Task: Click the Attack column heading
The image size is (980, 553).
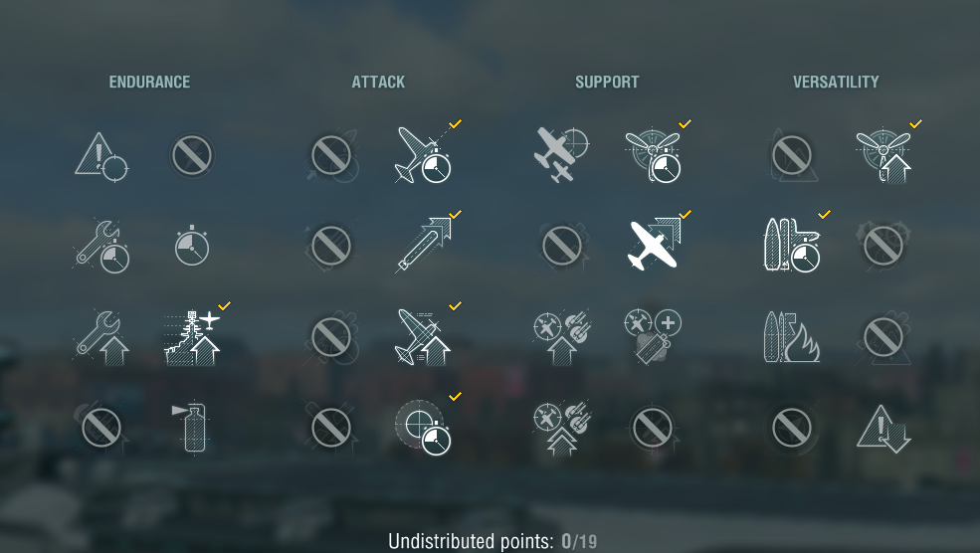Action: point(378,82)
